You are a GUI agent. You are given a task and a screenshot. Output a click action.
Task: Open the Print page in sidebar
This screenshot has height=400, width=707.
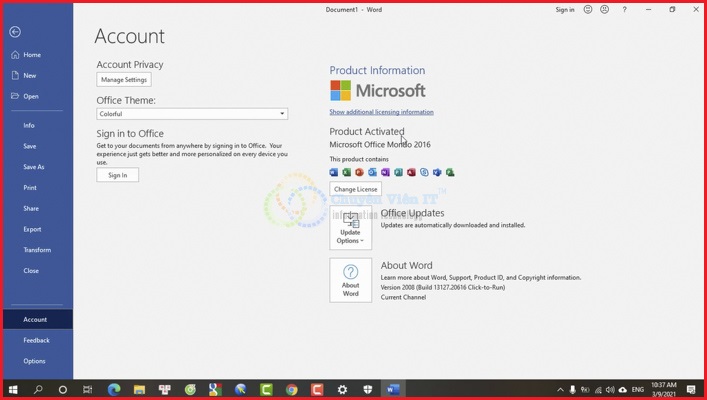pos(30,188)
